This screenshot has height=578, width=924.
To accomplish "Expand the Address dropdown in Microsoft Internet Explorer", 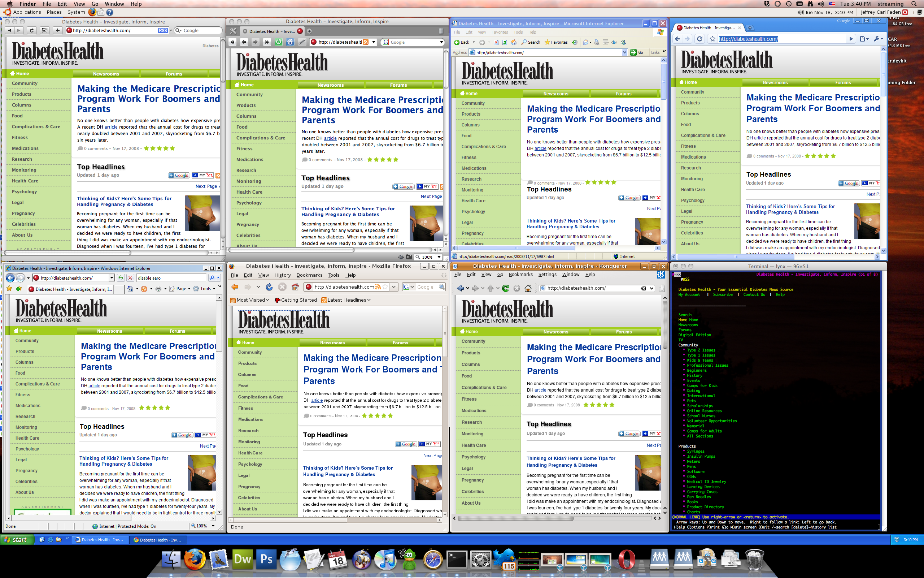I will tap(625, 52).
